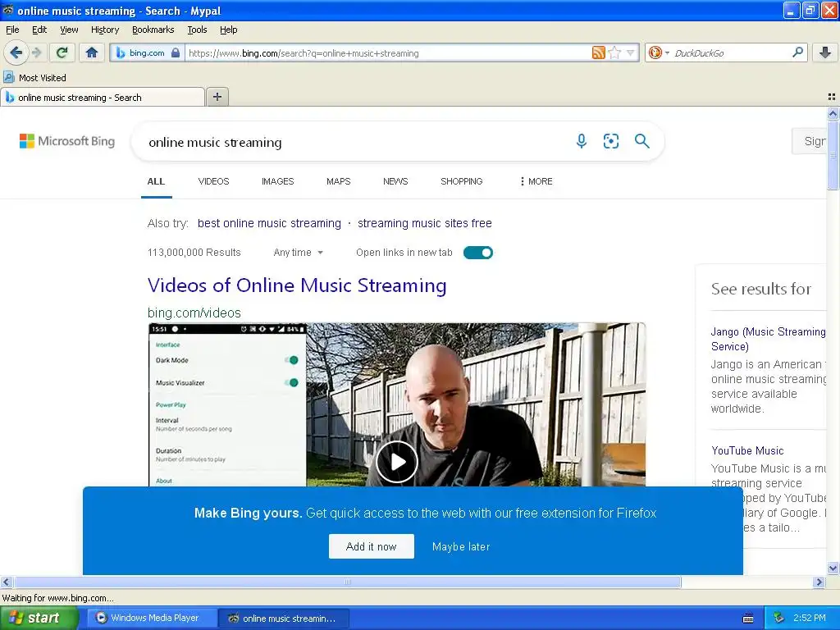Play the video with the play button
Screen dimensions: 840x630
pos(396,461)
